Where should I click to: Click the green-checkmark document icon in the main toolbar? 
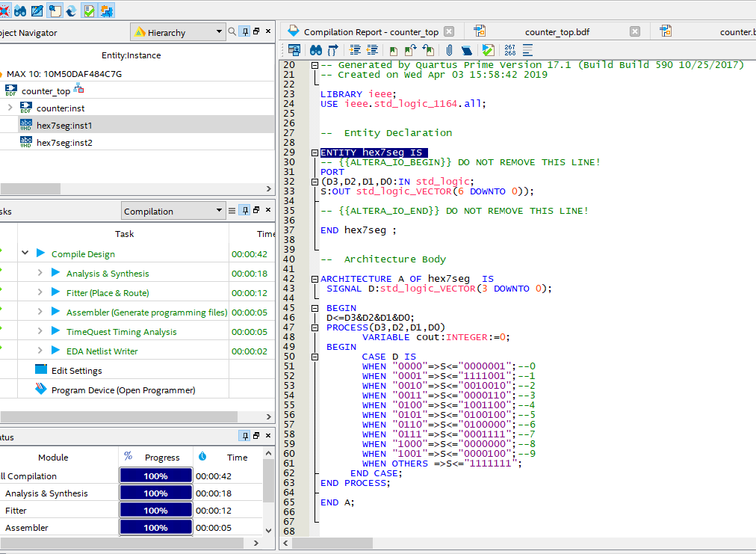click(89, 10)
